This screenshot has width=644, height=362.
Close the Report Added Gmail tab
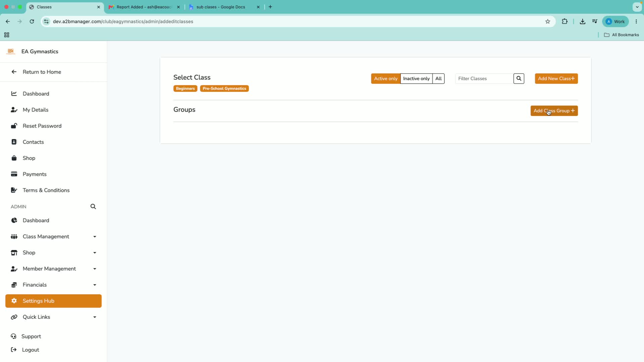pos(178,7)
